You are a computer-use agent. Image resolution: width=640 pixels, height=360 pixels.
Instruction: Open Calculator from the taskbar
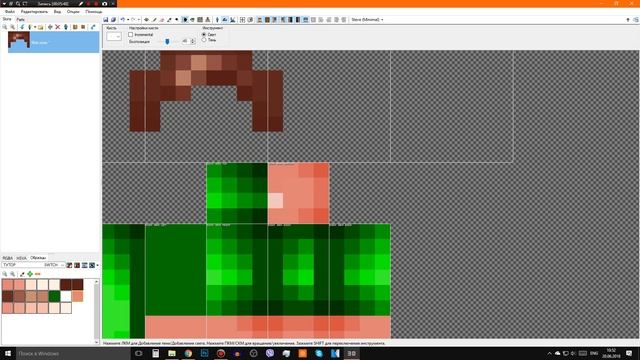pyautogui.click(x=156, y=353)
